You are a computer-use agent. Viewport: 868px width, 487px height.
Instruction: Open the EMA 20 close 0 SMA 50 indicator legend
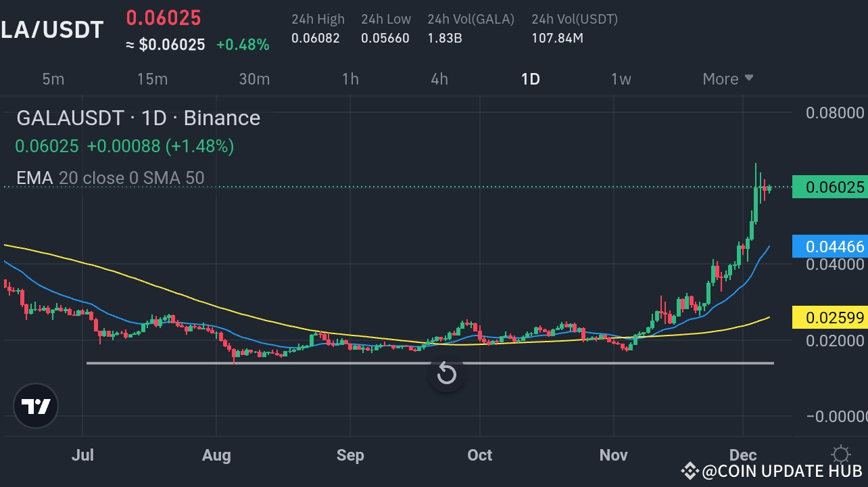click(x=110, y=178)
